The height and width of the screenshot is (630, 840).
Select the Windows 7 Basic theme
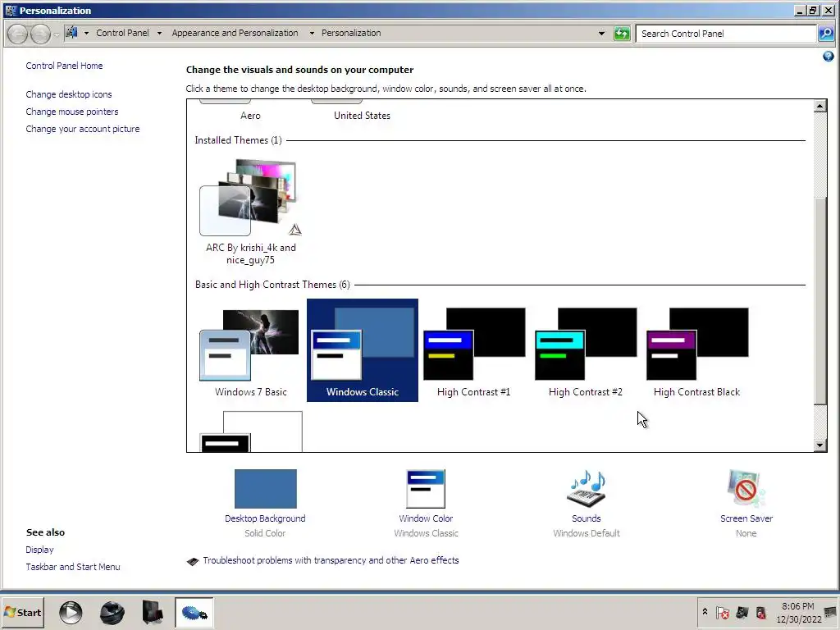250,351
